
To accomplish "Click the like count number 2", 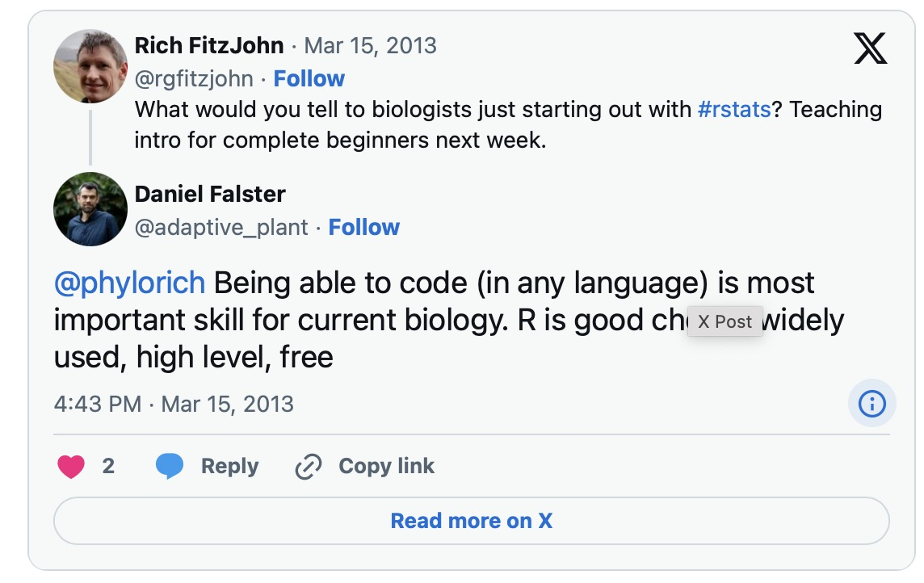I will click(108, 466).
